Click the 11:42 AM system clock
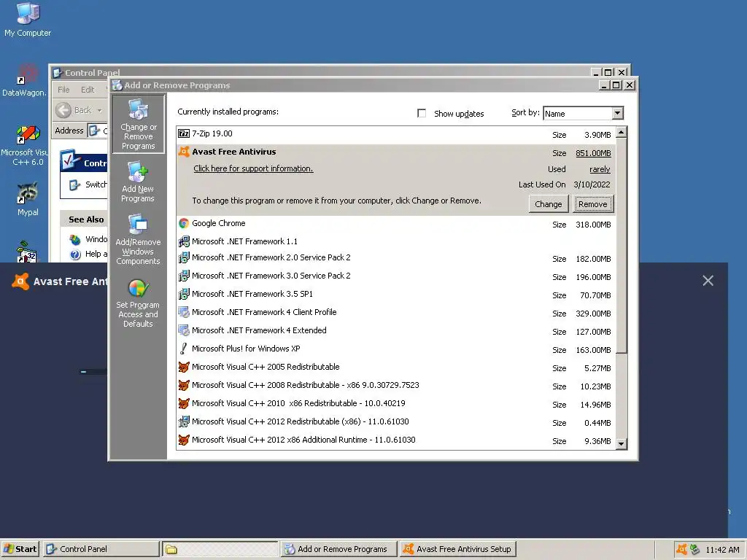 pos(722,550)
